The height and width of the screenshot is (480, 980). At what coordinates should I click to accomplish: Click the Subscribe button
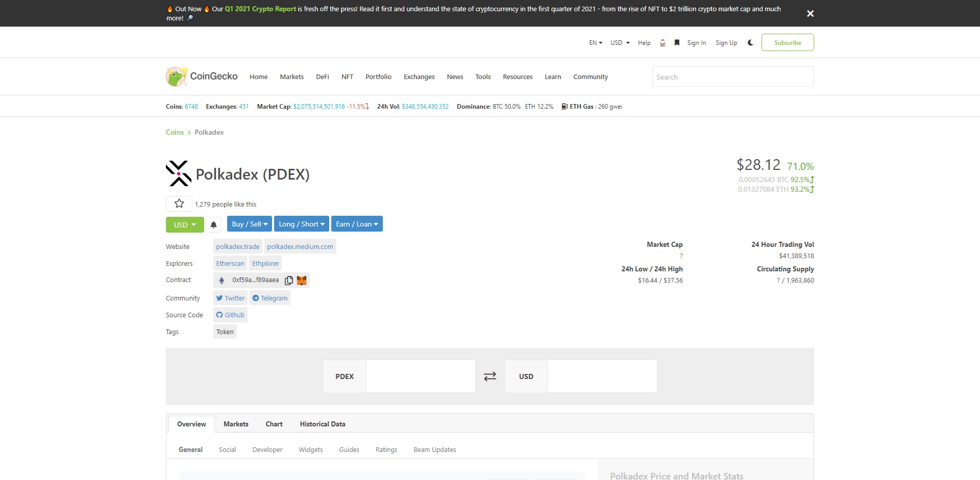pos(788,42)
